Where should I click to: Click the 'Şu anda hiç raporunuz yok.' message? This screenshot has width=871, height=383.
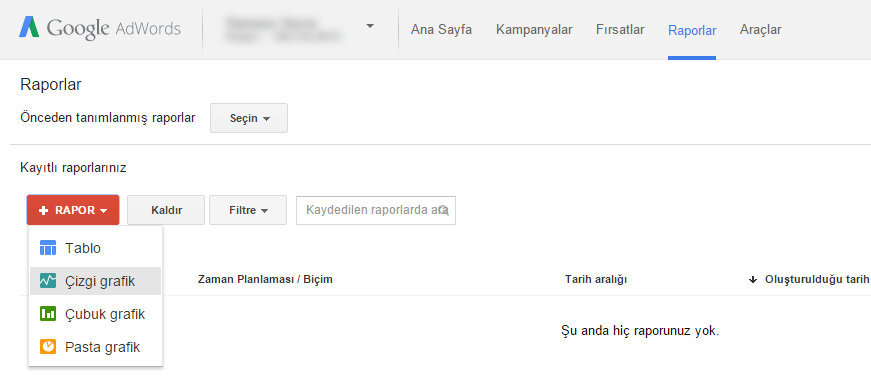click(640, 331)
